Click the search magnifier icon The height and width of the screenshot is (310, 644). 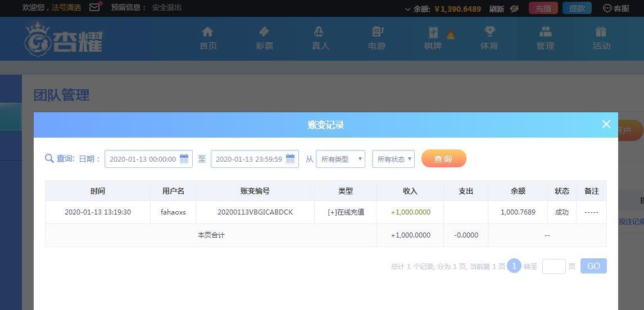pos(49,158)
